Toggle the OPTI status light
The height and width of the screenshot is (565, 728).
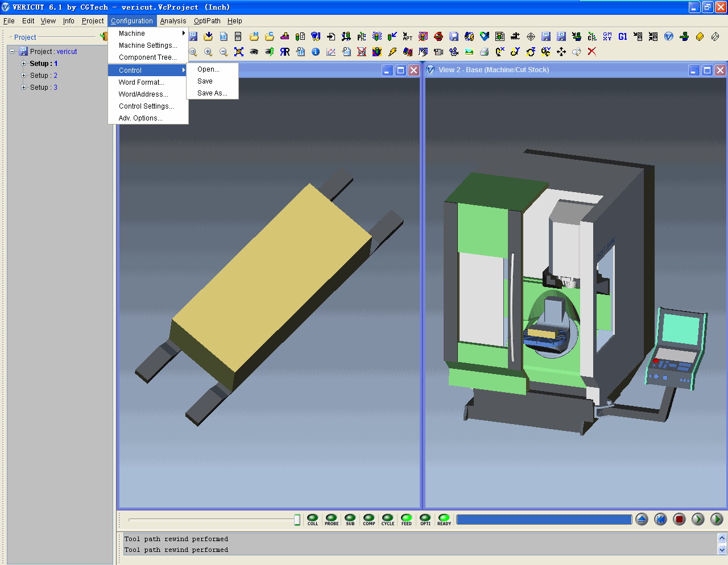tap(425, 520)
